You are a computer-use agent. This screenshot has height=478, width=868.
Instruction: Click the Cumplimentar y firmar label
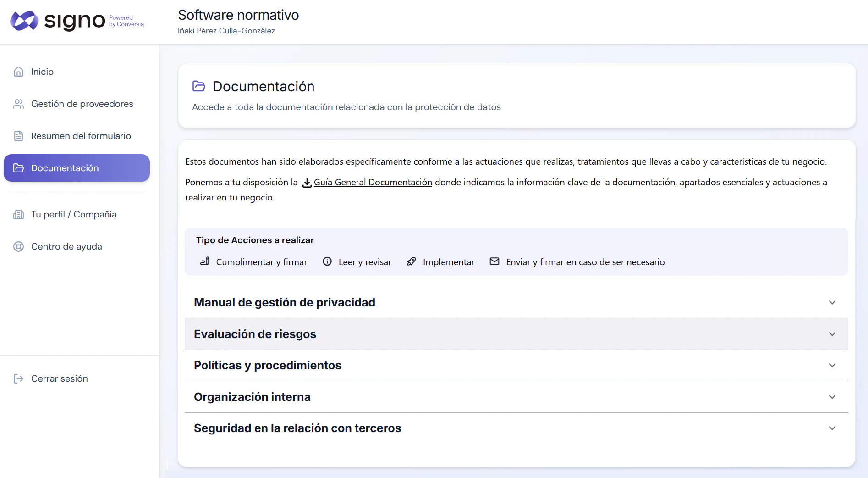[x=262, y=262]
